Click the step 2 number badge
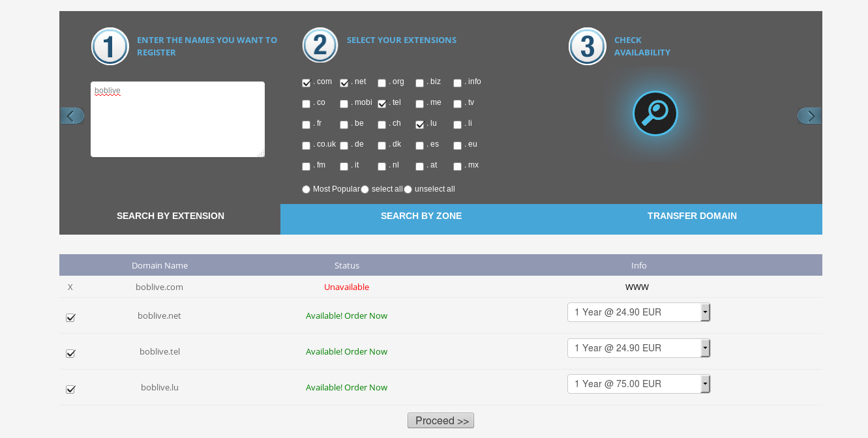 click(320, 46)
